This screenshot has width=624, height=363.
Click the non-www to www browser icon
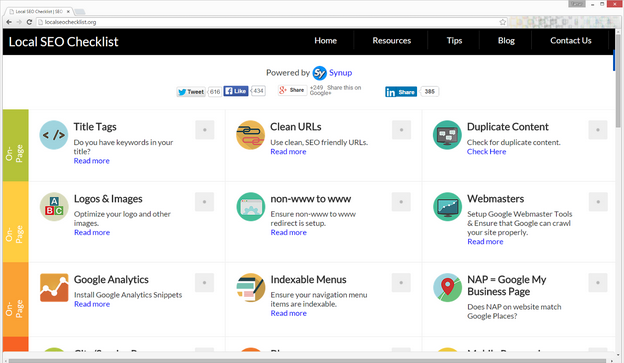pyautogui.click(x=251, y=207)
